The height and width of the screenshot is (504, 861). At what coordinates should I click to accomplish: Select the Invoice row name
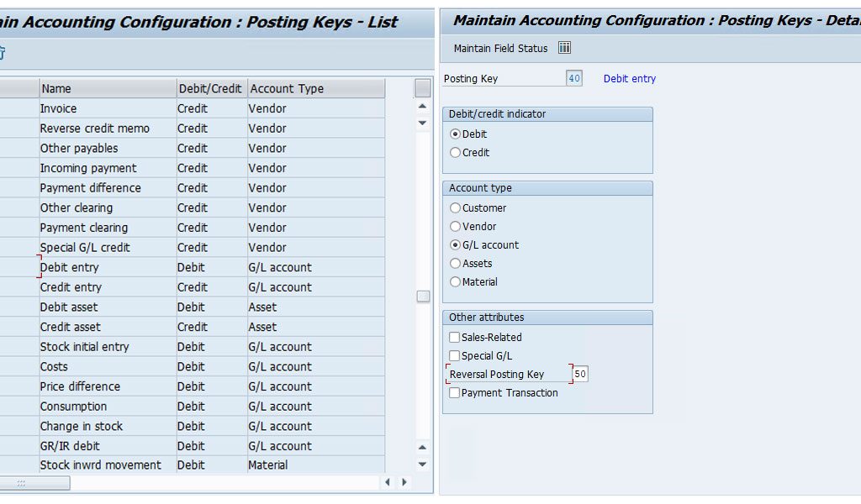click(58, 108)
